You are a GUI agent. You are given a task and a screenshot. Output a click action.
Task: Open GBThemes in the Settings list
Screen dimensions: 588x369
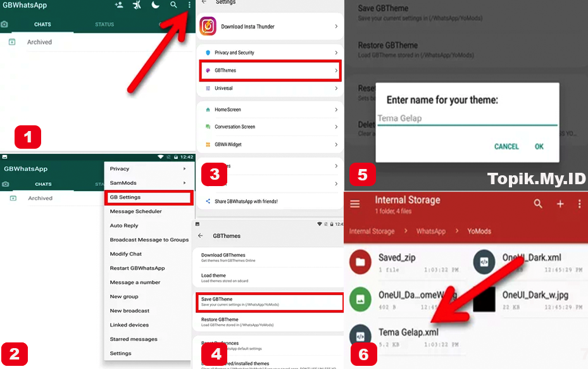pyautogui.click(x=270, y=70)
